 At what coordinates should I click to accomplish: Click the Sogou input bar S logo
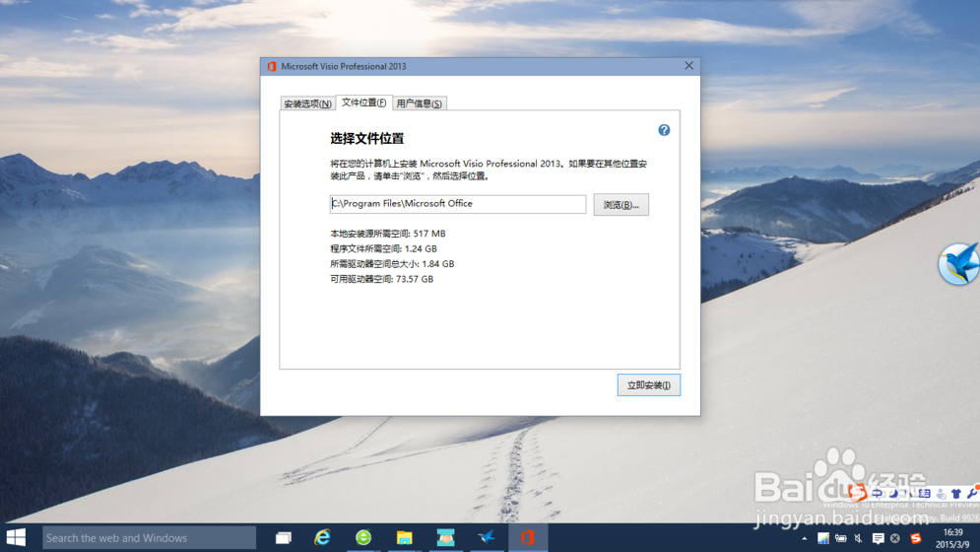pyautogui.click(x=858, y=493)
